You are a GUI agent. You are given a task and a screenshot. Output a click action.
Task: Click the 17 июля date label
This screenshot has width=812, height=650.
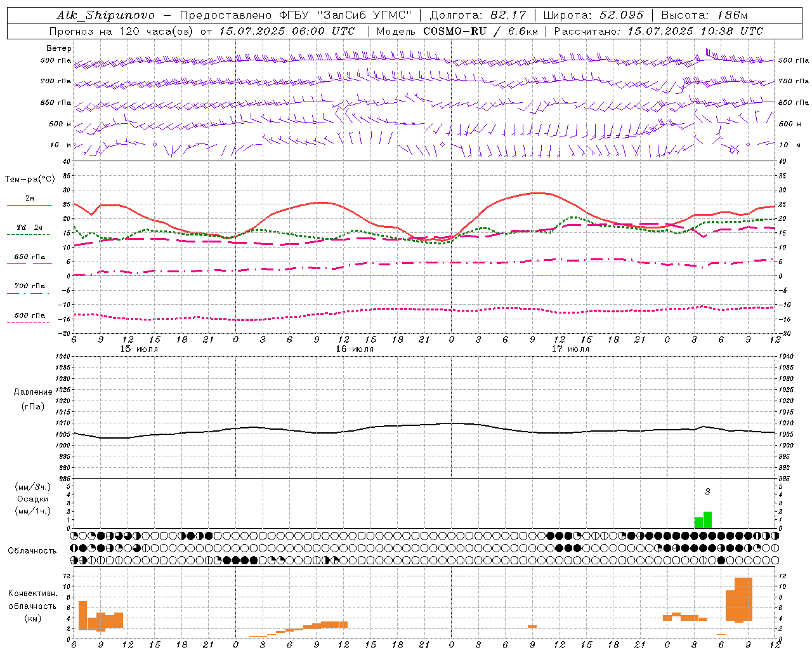570,349
